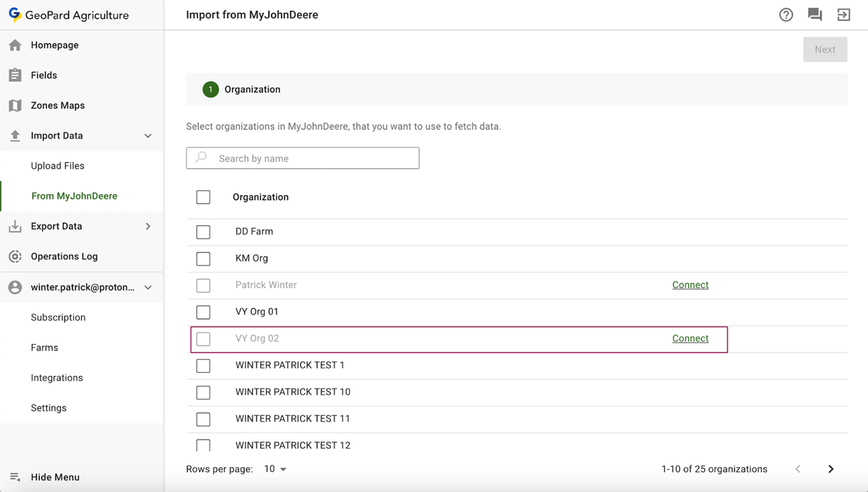This screenshot has width=868, height=492.
Task: Click Hide Menu at sidebar bottom
Action: [55, 477]
